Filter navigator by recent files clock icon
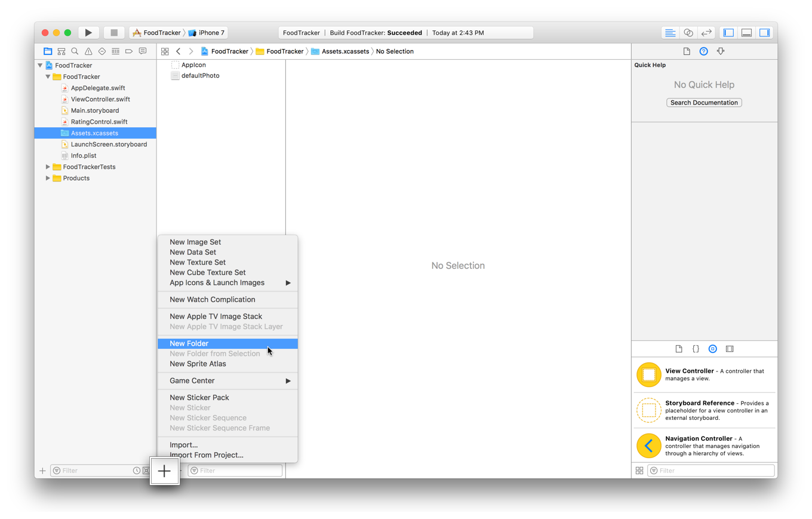This screenshot has height=519, width=812. click(137, 471)
